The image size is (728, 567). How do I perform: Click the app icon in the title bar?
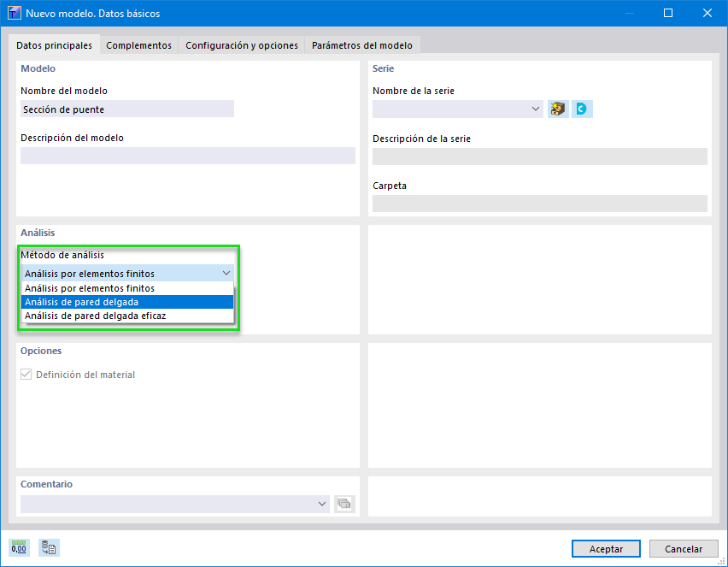click(x=14, y=13)
